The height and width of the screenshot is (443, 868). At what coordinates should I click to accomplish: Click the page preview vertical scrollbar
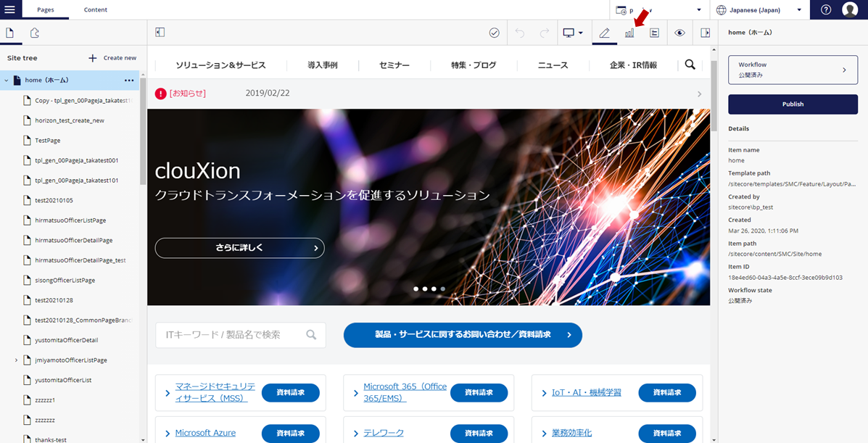[714, 95]
